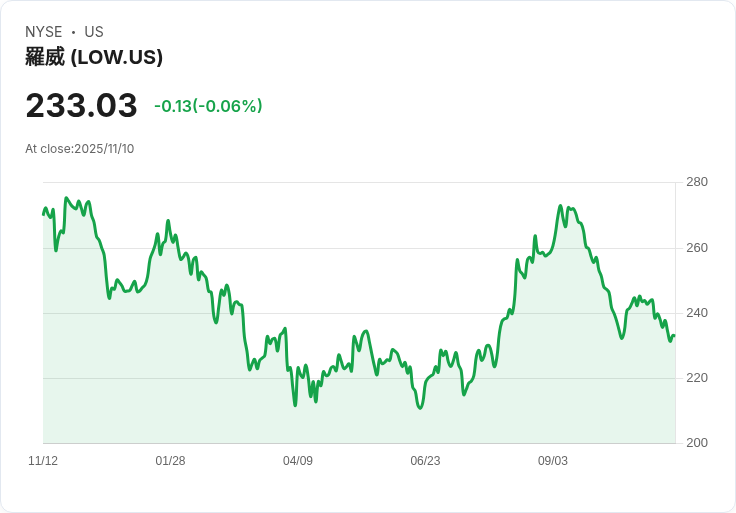
Task: Select the 260 y-axis label
Action: coord(697,248)
